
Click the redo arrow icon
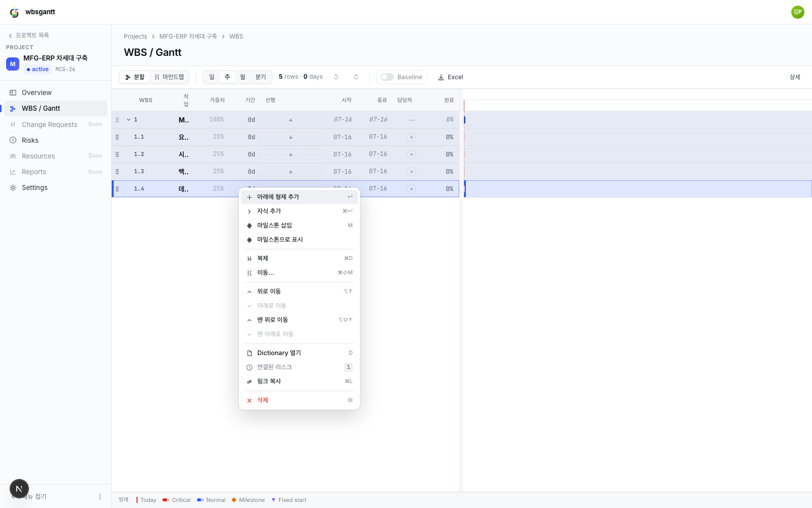[356, 77]
